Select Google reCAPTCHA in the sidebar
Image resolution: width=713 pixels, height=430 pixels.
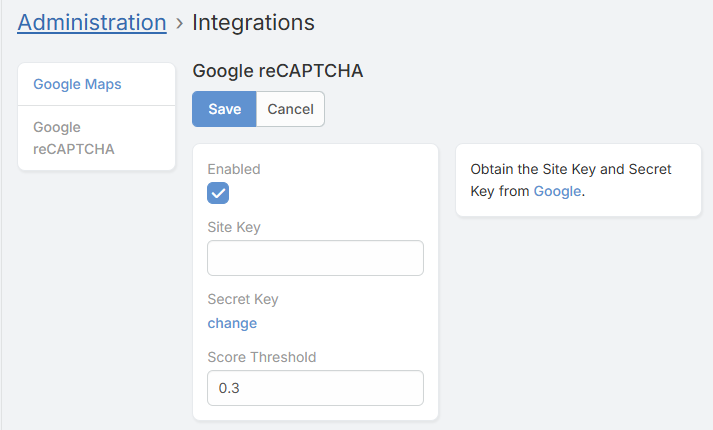(x=74, y=138)
